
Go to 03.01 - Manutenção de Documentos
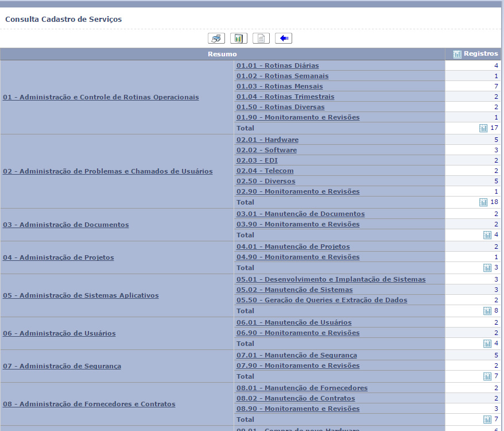click(x=300, y=214)
